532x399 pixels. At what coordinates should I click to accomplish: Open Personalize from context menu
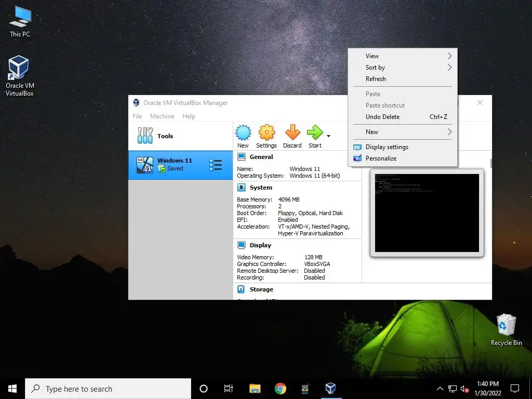[x=403, y=158]
